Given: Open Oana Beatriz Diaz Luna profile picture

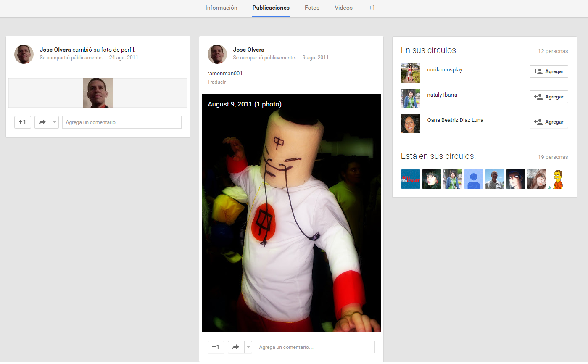Looking at the screenshot, I should click(411, 124).
